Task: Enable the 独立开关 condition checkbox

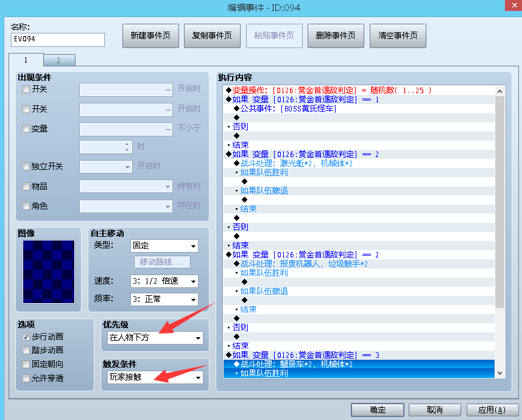Action: pyautogui.click(x=26, y=166)
